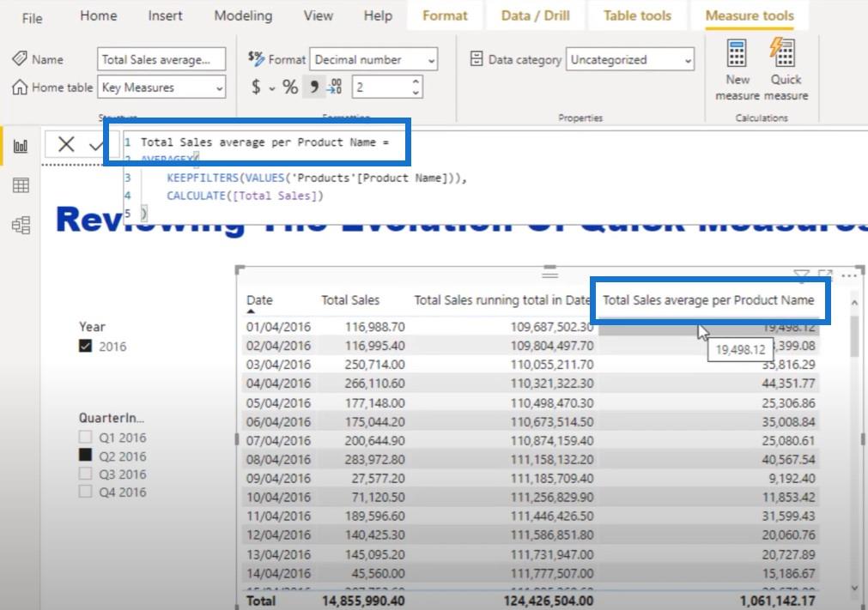Viewport: 868px width, 610px height.
Task: Click the 27,577.20 Total Sales cell
Action: [378, 479]
